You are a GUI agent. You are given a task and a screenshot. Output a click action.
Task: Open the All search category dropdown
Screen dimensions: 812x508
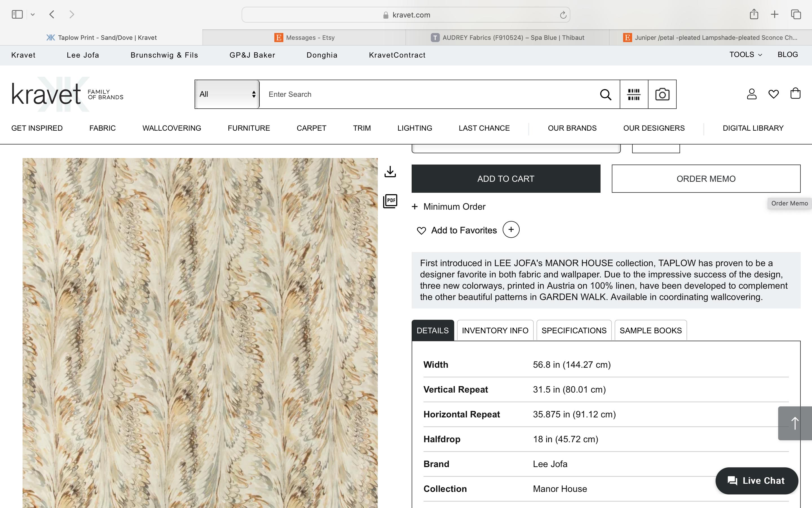coord(227,95)
